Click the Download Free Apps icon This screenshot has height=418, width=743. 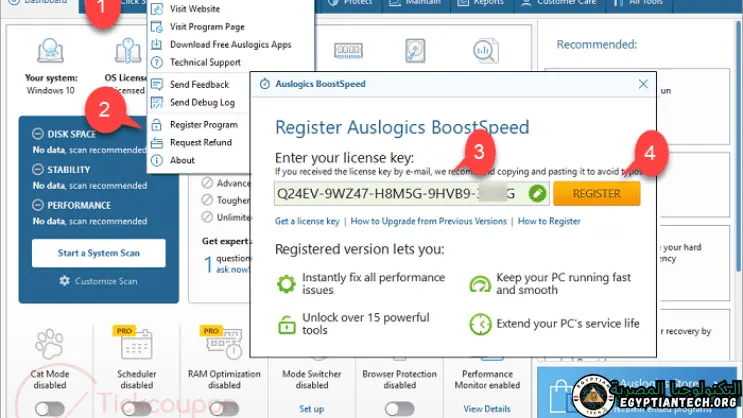click(157, 45)
